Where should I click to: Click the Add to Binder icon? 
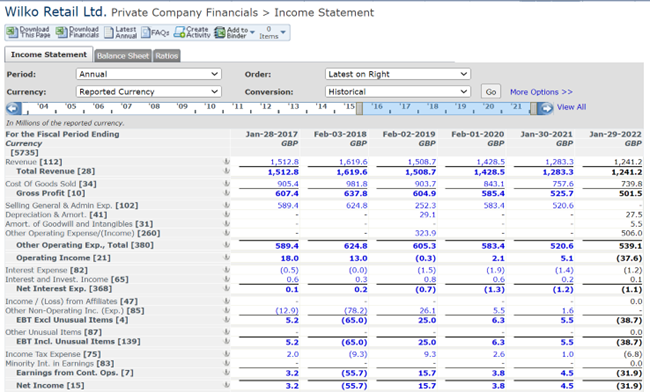point(220,32)
